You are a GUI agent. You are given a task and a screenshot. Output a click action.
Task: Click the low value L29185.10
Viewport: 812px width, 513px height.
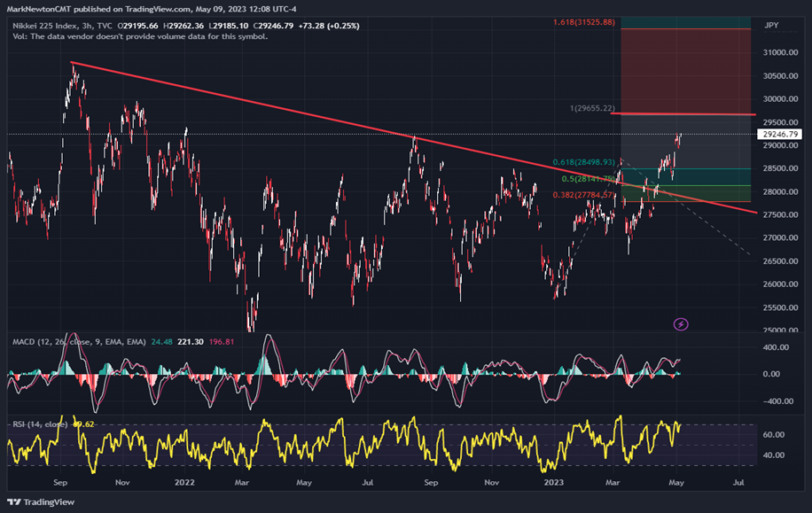coord(229,26)
